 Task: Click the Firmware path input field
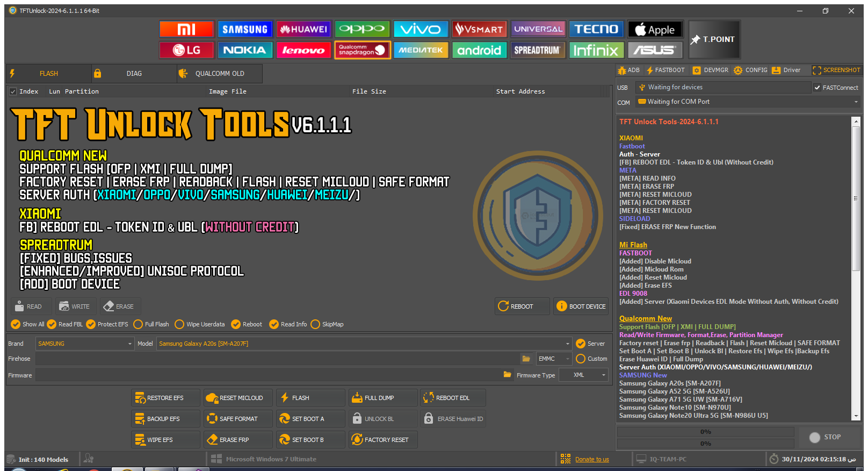tap(269, 375)
